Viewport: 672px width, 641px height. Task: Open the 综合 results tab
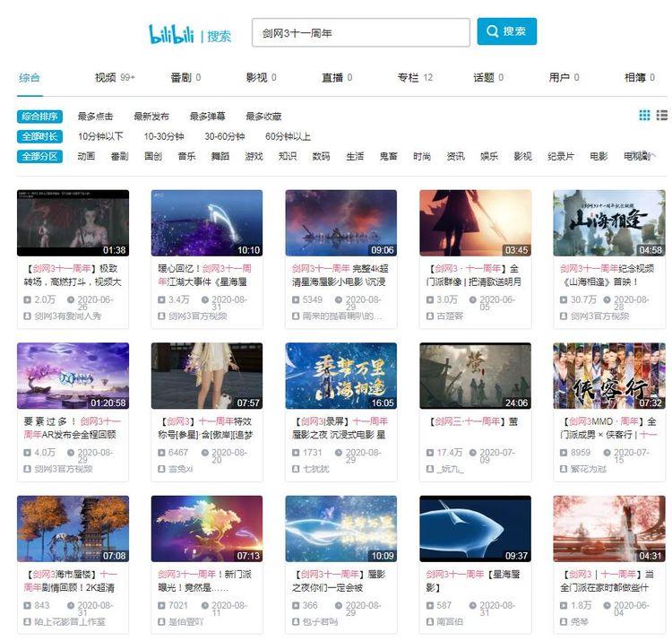30,78
